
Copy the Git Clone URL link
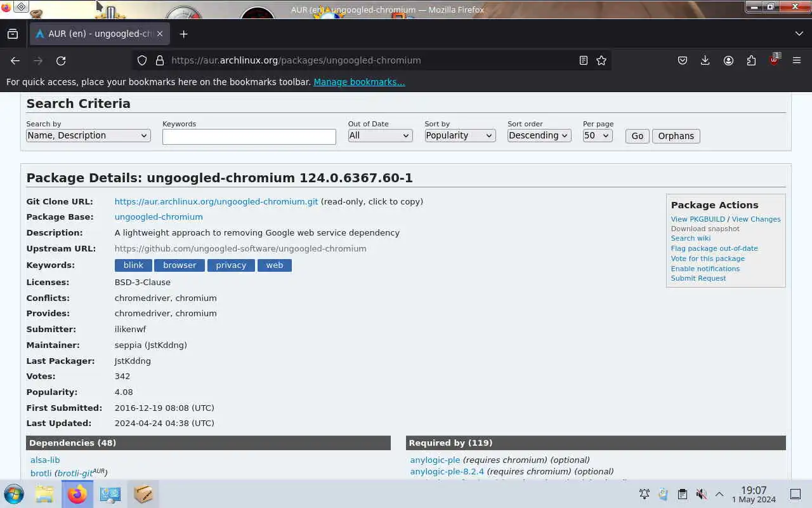(x=216, y=201)
